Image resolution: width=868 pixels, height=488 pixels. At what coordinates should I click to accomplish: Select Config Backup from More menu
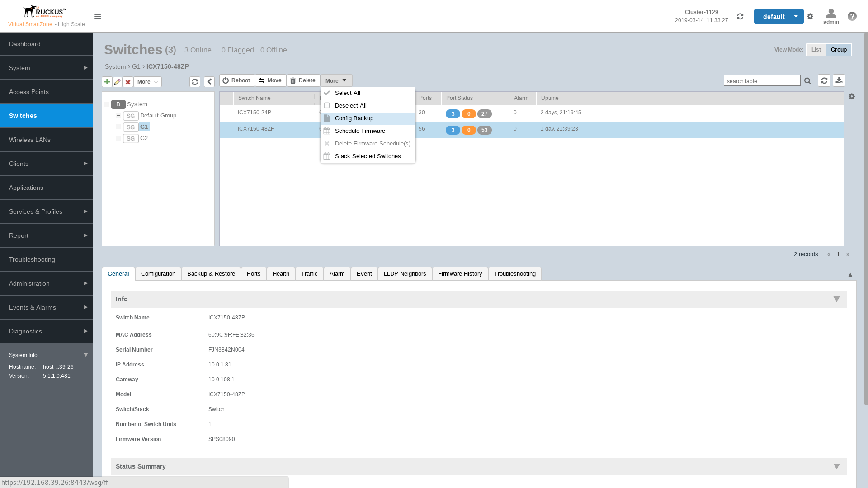[354, 118]
